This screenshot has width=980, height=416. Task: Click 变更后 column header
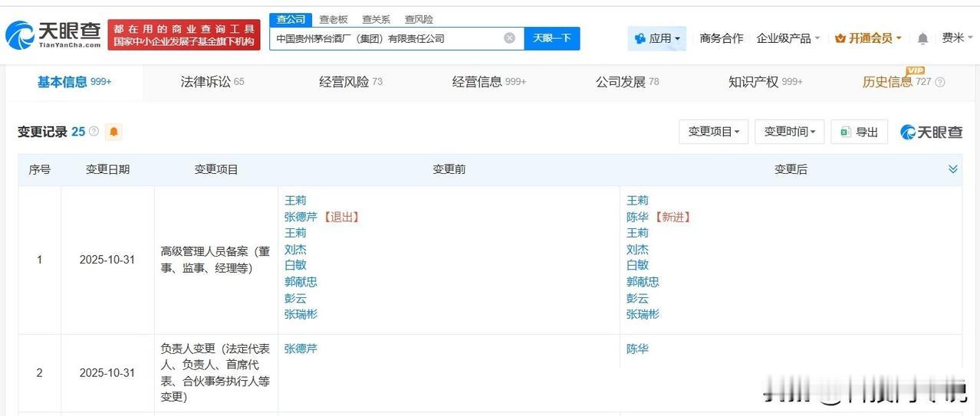pyautogui.click(x=791, y=169)
